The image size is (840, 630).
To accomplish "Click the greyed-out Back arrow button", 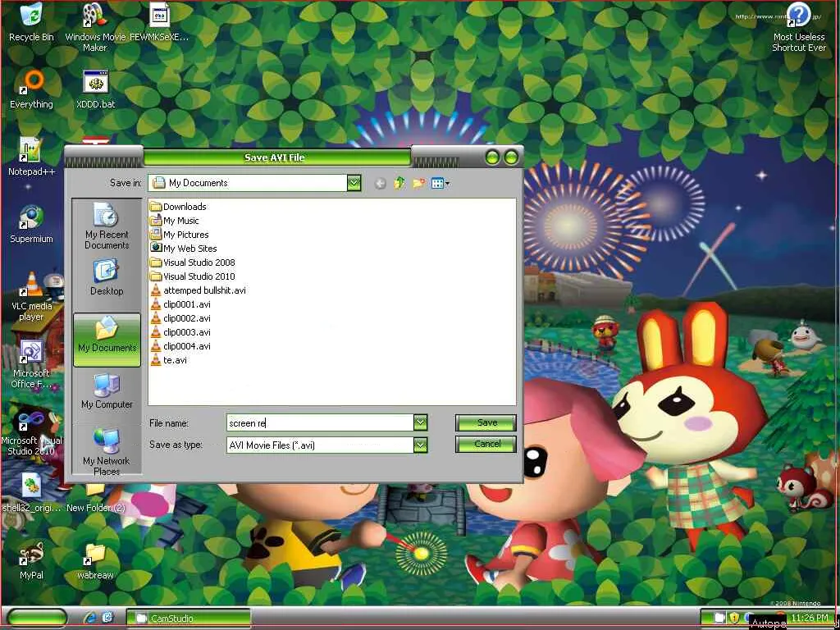I will point(380,183).
